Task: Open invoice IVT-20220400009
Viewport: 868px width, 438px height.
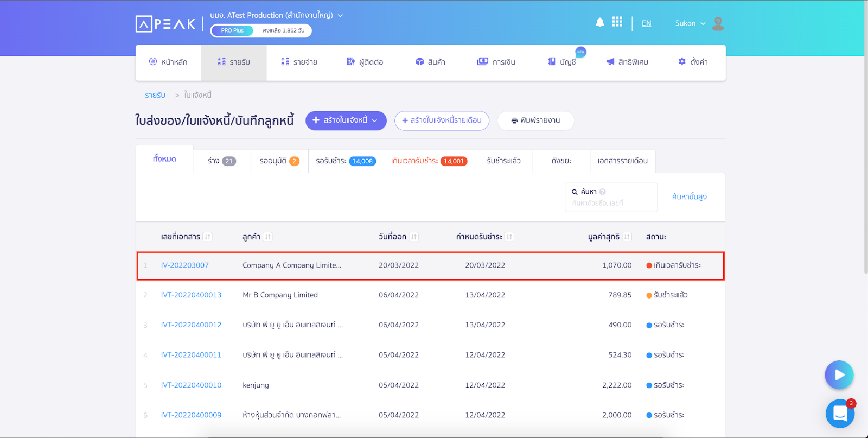Action: (191, 415)
